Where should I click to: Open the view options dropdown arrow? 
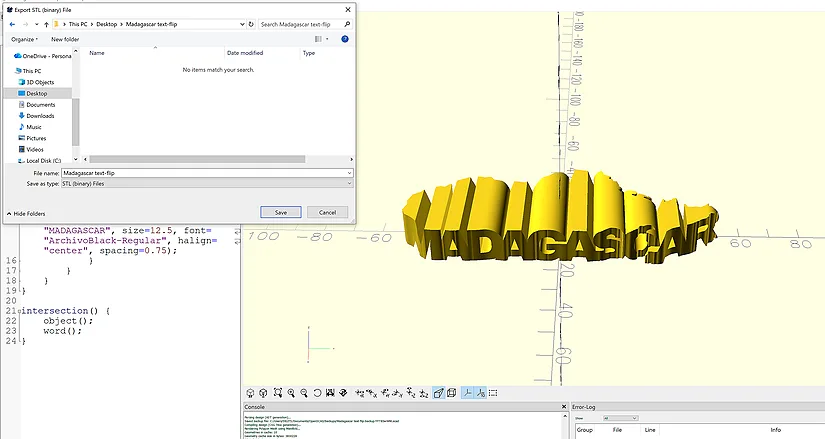click(x=327, y=39)
